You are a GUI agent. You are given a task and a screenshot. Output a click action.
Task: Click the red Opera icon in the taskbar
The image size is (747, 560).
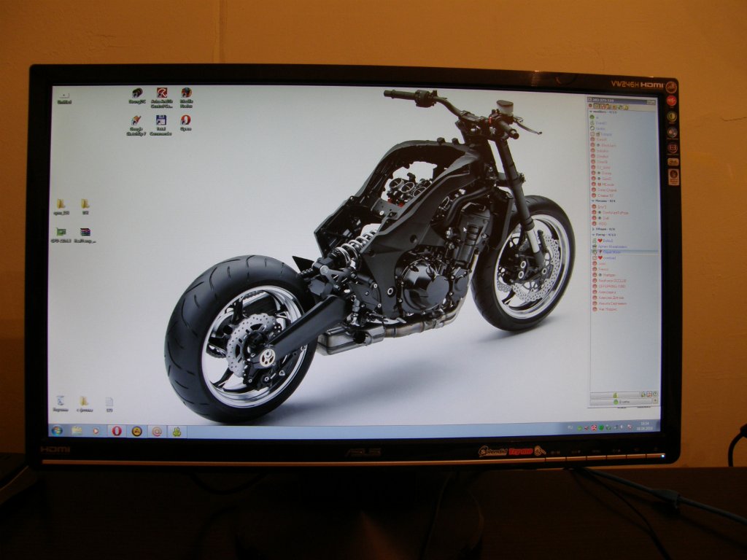click(x=116, y=431)
